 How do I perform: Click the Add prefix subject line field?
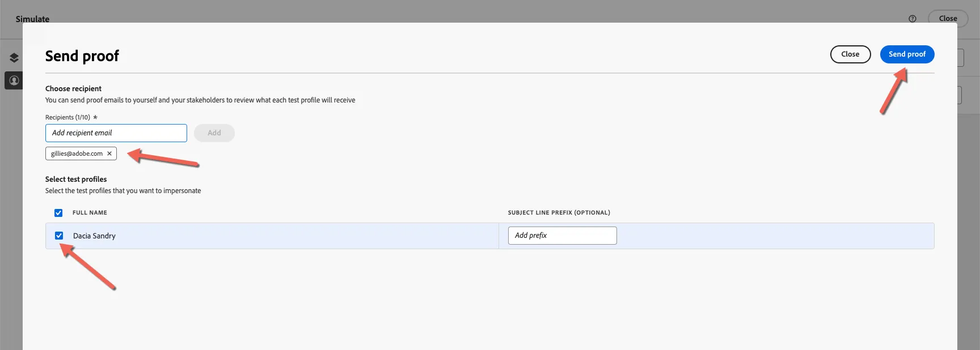(562, 236)
